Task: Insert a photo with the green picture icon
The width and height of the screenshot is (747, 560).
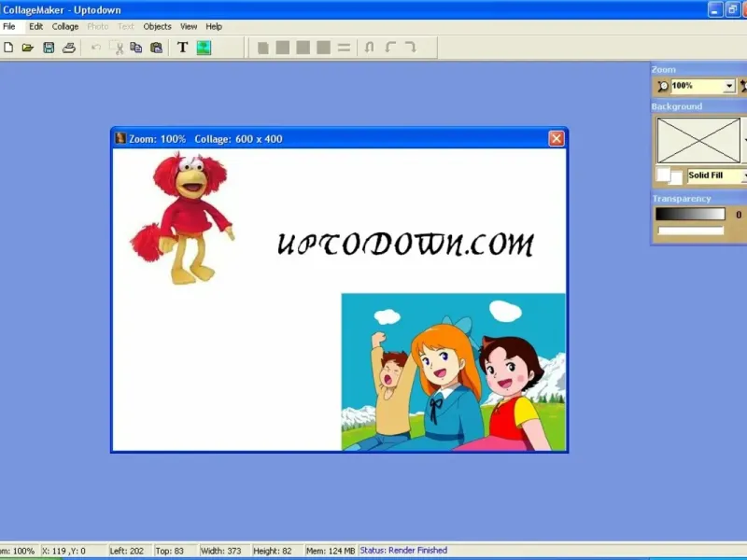Action: click(x=204, y=48)
